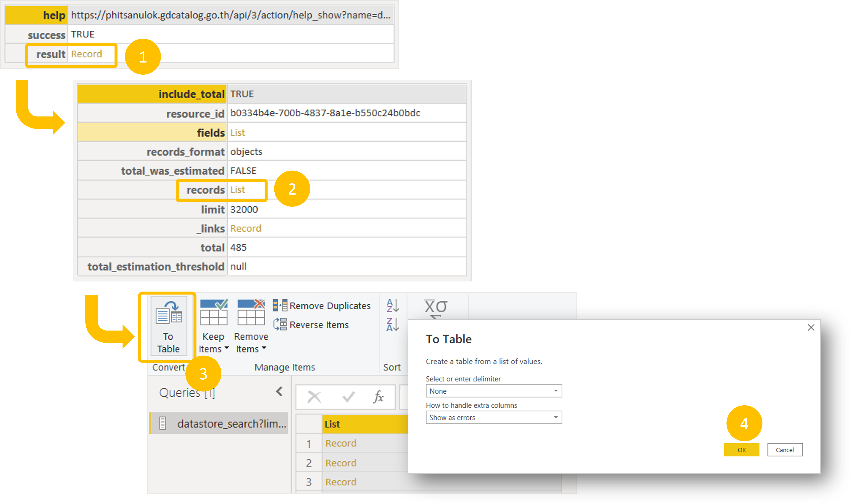Viewport: 851px width, 504px height.
Task: Open Record in list row 3
Action: click(x=341, y=482)
